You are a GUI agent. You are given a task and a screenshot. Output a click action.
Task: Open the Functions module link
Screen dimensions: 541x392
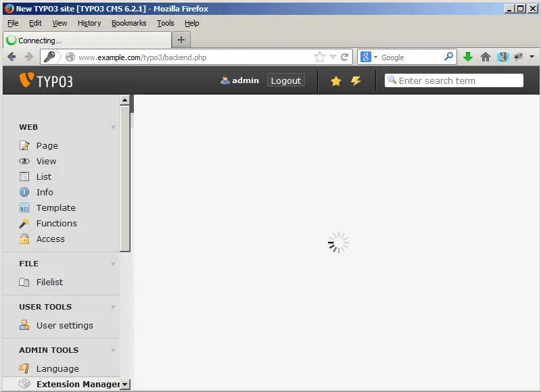point(57,224)
